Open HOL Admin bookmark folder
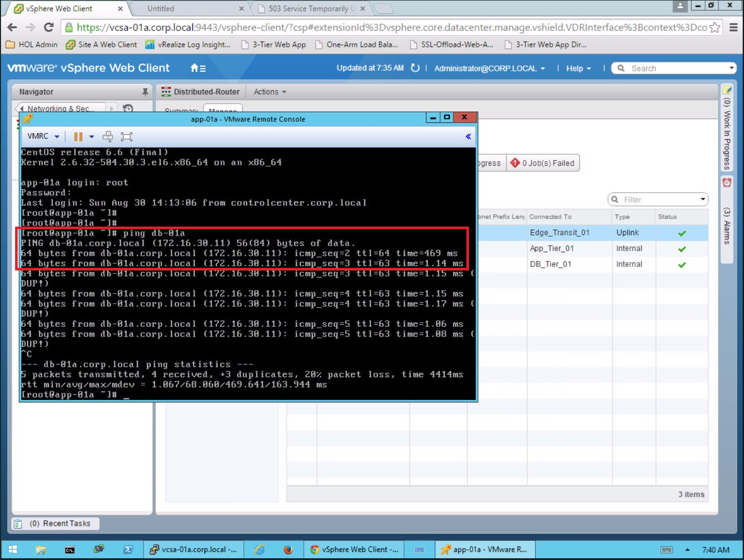The image size is (744, 560). pos(32,44)
